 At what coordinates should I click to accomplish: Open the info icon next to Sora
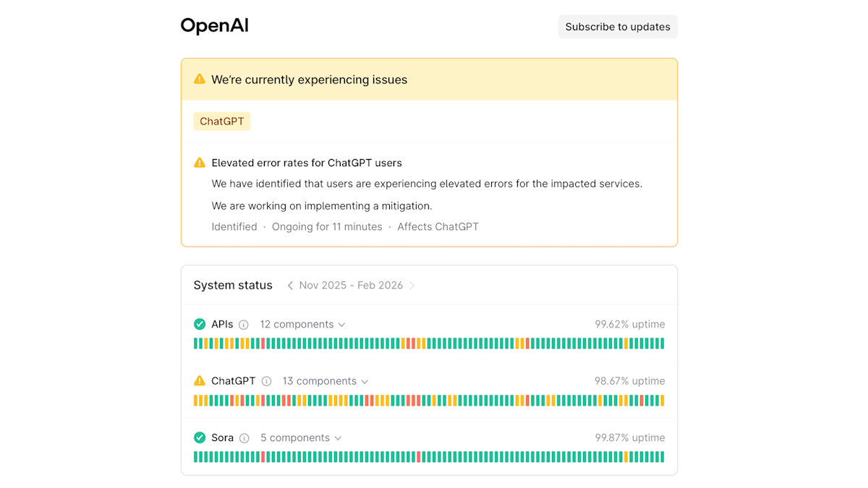pyautogui.click(x=244, y=437)
